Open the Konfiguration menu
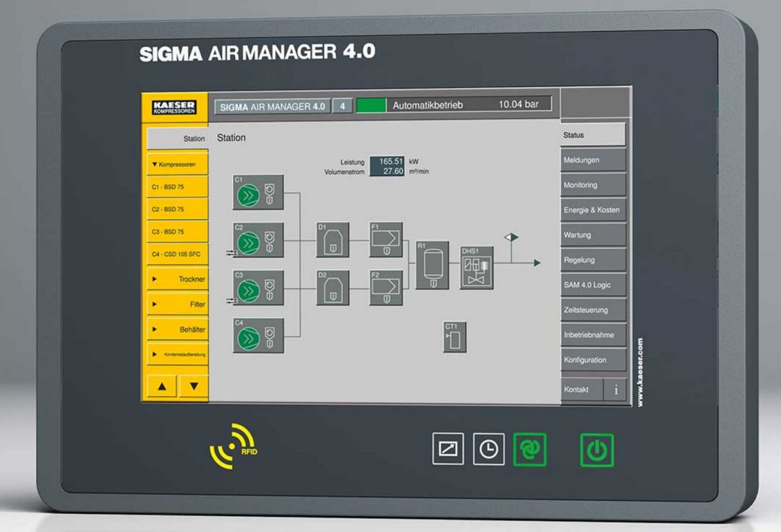Screen dimensions: 781x532 coord(593,359)
